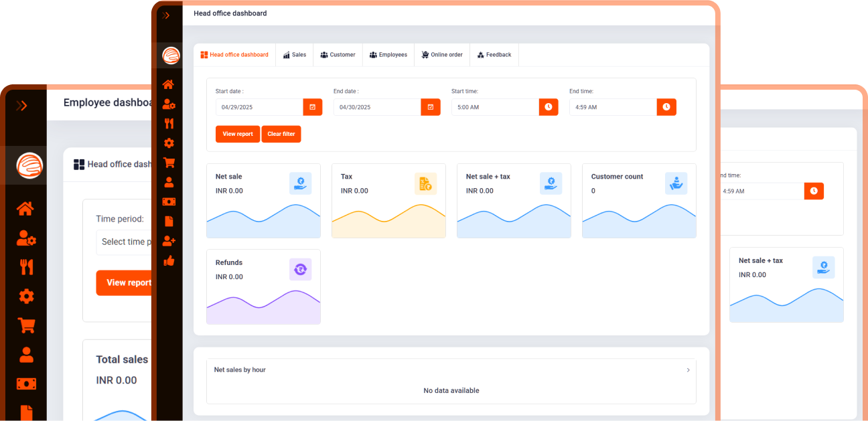Click the purple Refunds card icon
The image size is (868, 421).
(300, 269)
